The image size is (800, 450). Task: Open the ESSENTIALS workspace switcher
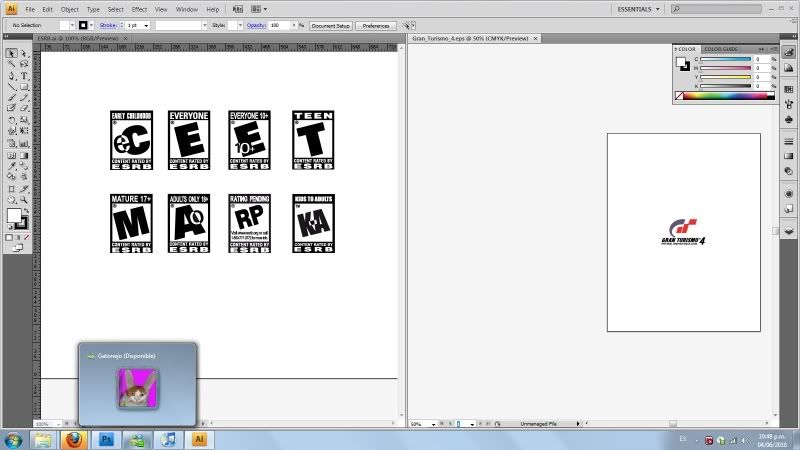tap(638, 9)
